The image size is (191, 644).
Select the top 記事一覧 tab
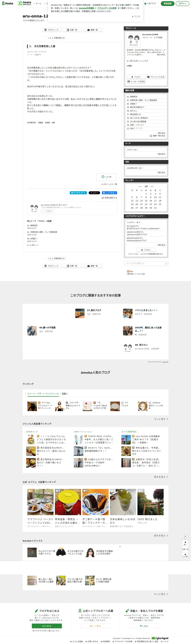[x=72, y=30]
